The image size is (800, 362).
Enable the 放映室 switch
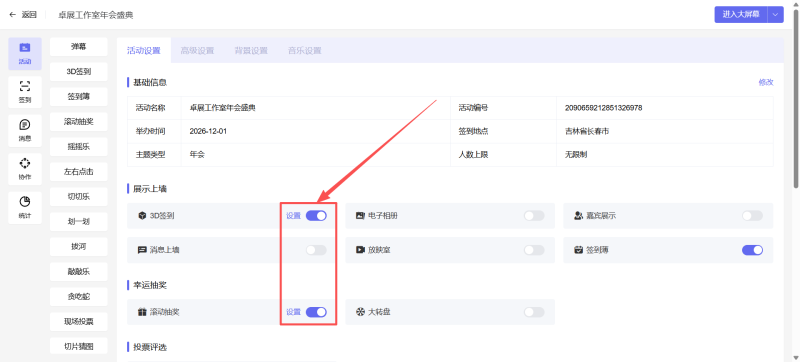point(534,250)
